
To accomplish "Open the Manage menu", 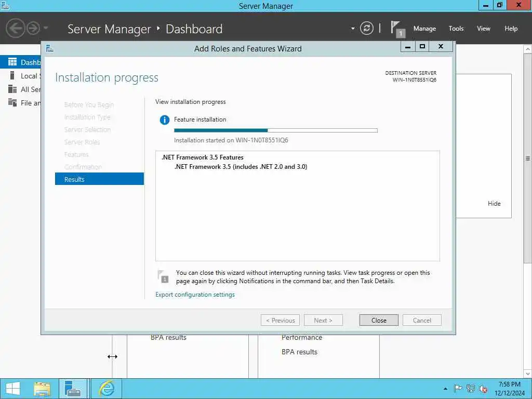I will pos(424,29).
